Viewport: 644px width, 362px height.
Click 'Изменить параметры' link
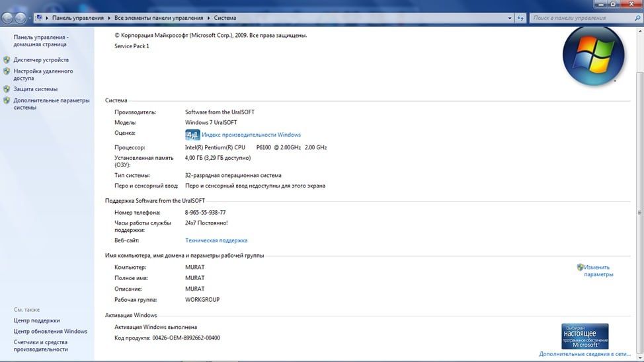pos(598,270)
